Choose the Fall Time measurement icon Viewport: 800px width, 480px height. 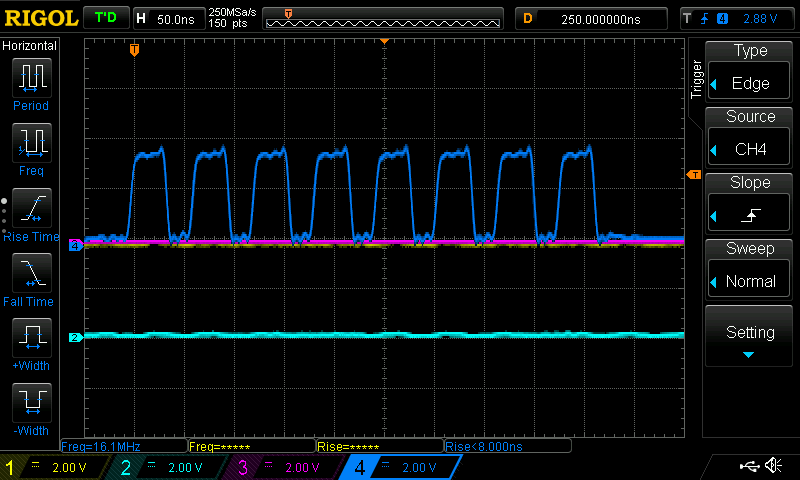pyautogui.click(x=32, y=272)
